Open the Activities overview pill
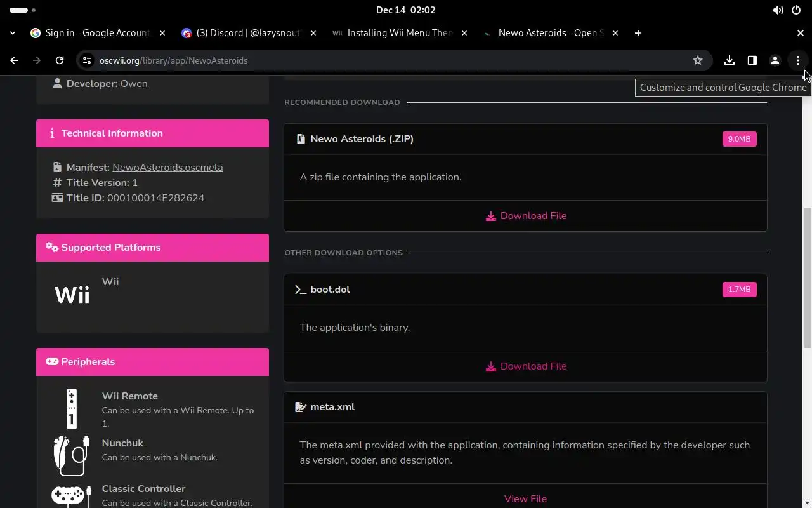 (x=23, y=10)
